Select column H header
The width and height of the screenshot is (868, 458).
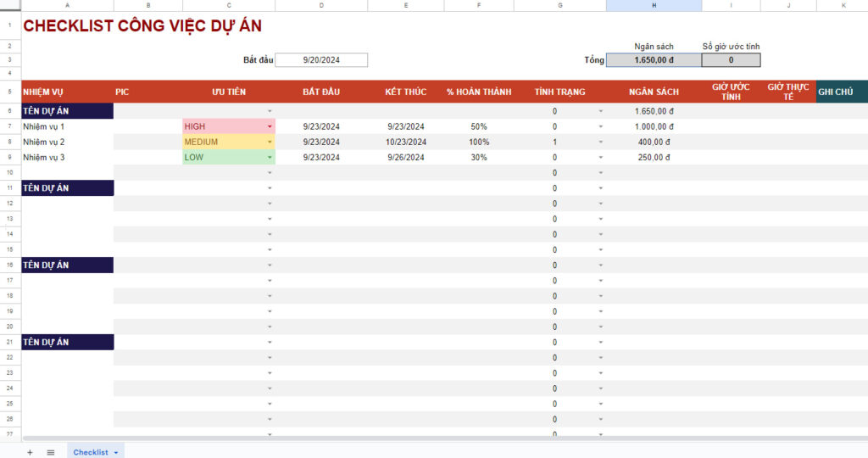pyautogui.click(x=654, y=5)
